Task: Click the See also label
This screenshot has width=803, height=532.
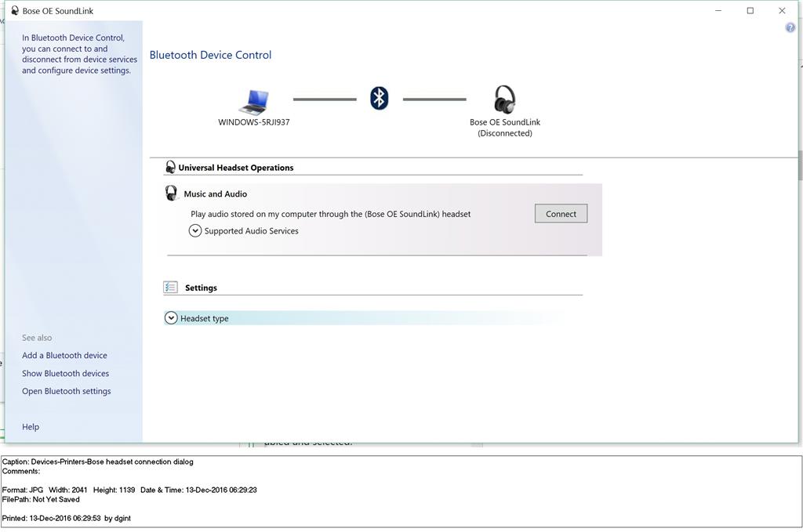Action: 37,338
